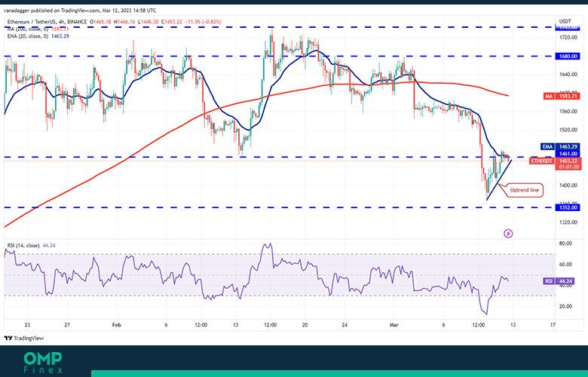Viewport: 588px width, 377px height.
Task: Click the blue 1352.00 support label
Action: (x=568, y=207)
